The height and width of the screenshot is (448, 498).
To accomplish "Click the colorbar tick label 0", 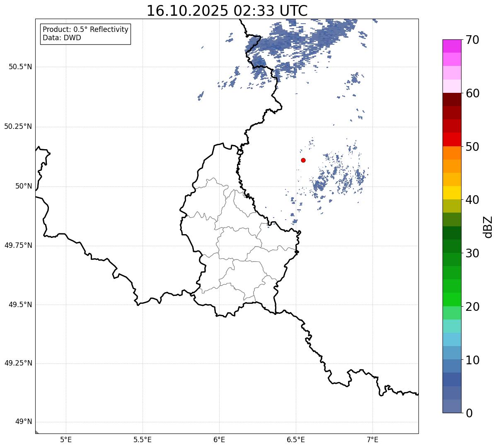I will [x=469, y=413].
